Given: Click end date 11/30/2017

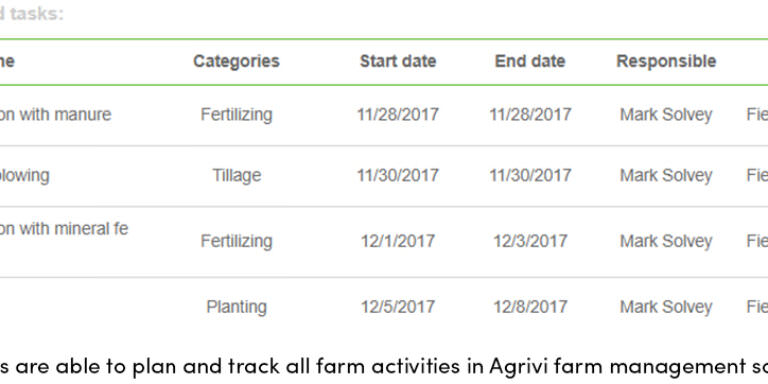Looking at the screenshot, I should click(x=530, y=175).
